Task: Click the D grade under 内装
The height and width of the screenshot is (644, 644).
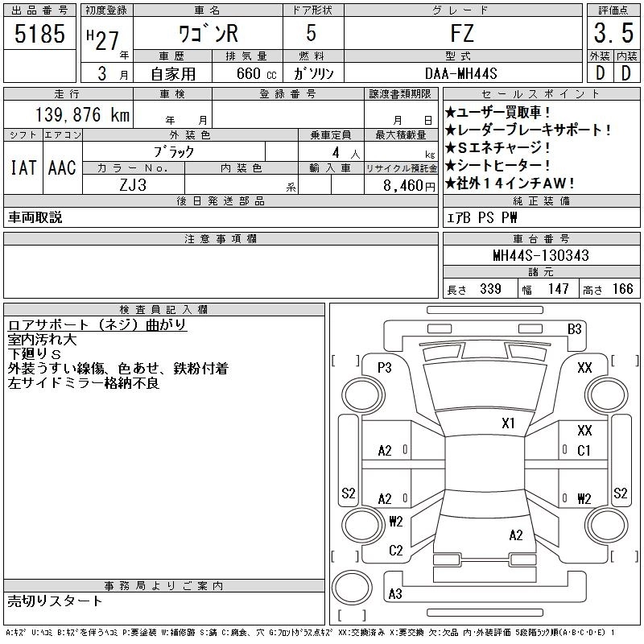Action: (626, 73)
